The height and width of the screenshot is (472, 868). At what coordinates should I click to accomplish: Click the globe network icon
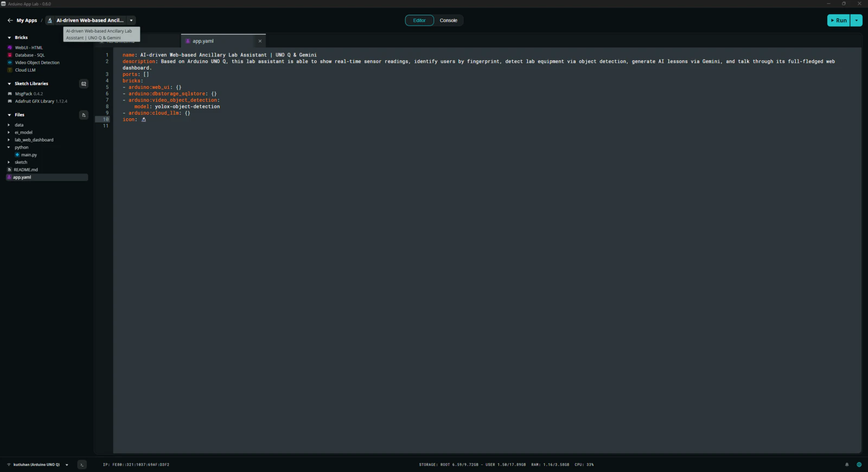[x=859, y=465]
